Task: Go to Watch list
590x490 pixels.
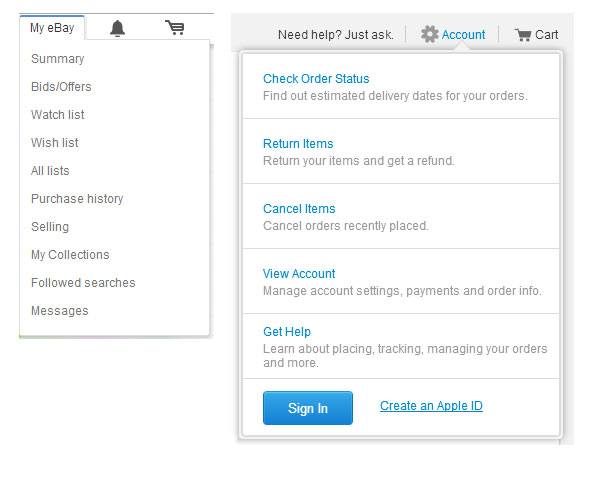Action: coord(58,114)
